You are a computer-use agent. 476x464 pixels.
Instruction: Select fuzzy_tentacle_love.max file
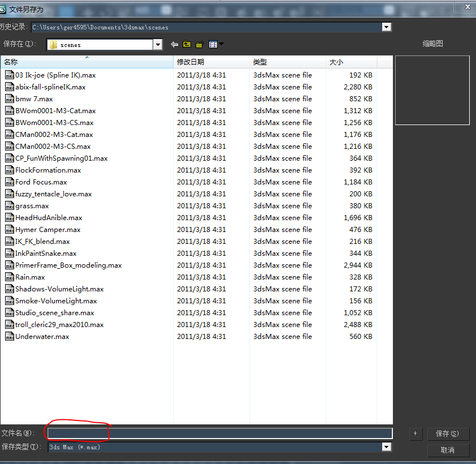coord(54,194)
